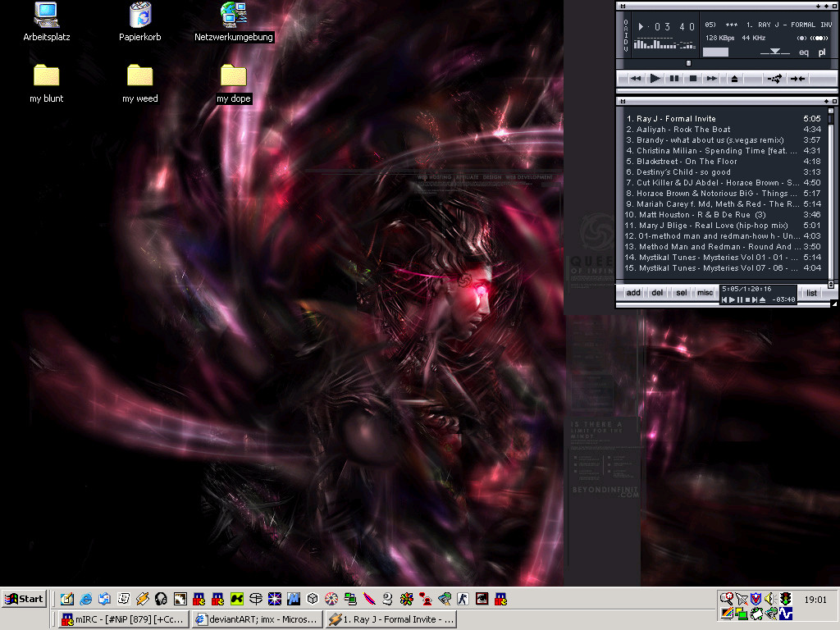Click the mini play control in the playlist window
The image size is (840, 630).
click(733, 300)
